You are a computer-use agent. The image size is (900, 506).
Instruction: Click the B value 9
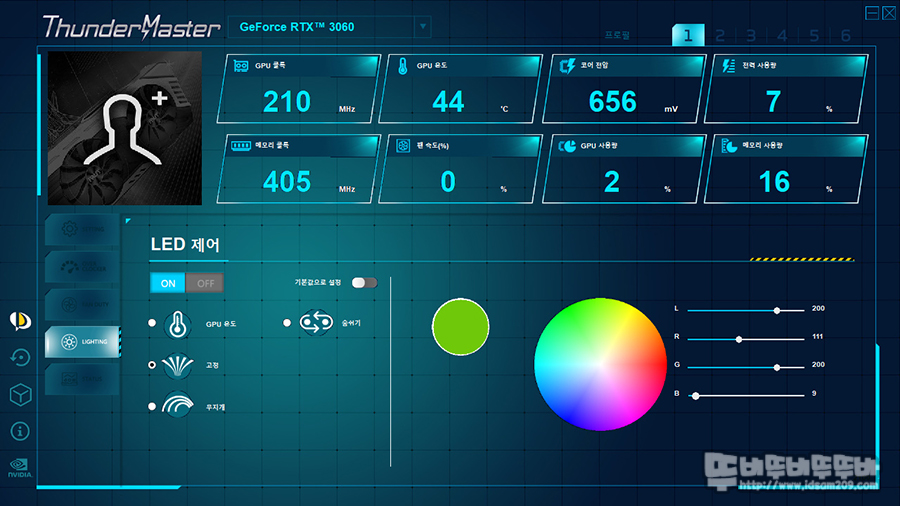tap(814, 394)
